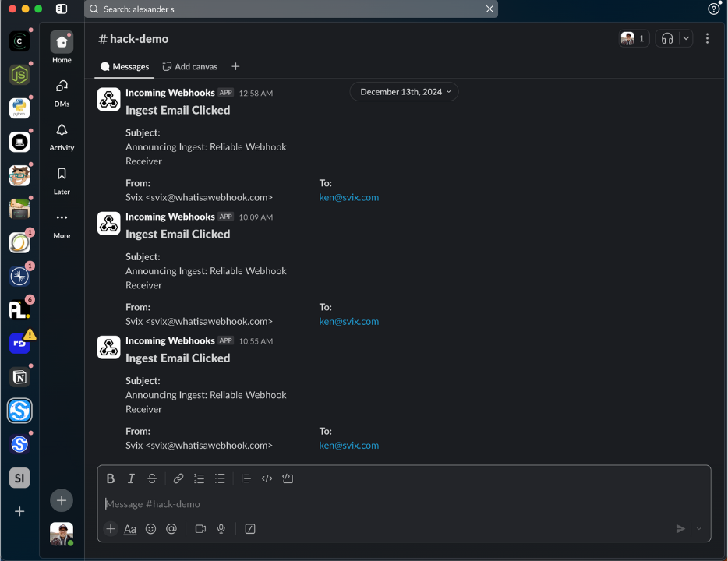Switch to the Add canvas tab
This screenshot has width=728, height=561.
pyautogui.click(x=189, y=66)
